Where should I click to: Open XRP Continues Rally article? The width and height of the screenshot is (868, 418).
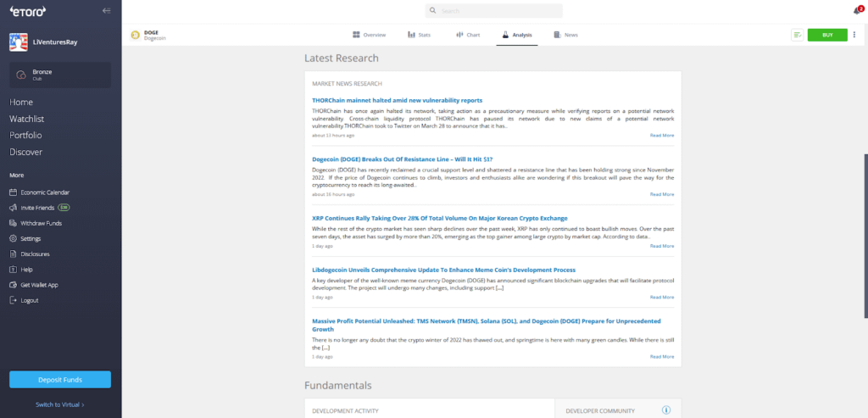(x=440, y=218)
